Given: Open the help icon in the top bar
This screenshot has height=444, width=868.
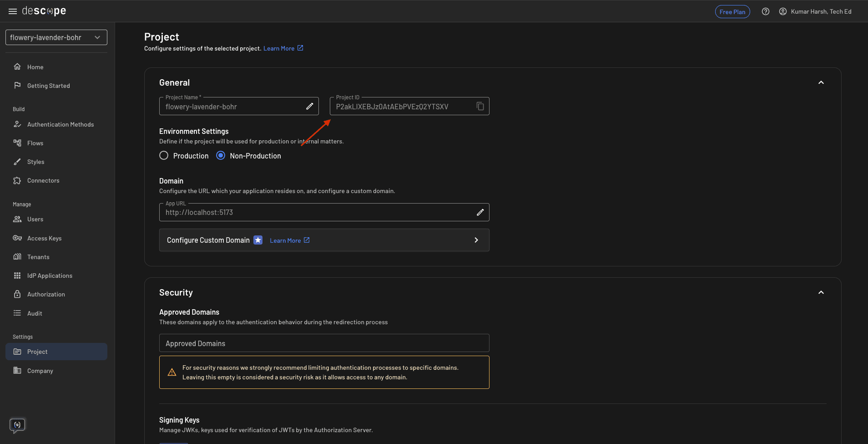Looking at the screenshot, I should point(766,11).
